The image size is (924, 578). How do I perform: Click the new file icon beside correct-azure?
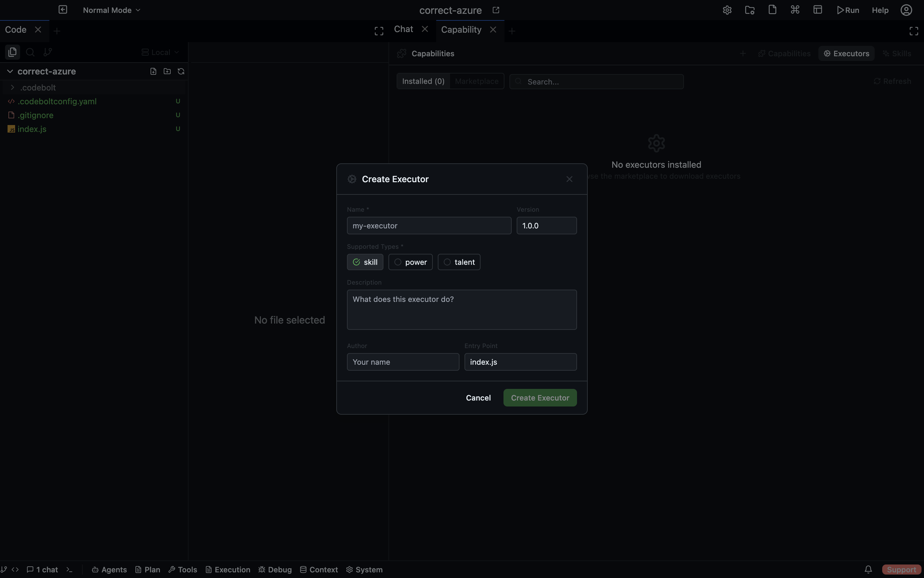coord(153,72)
